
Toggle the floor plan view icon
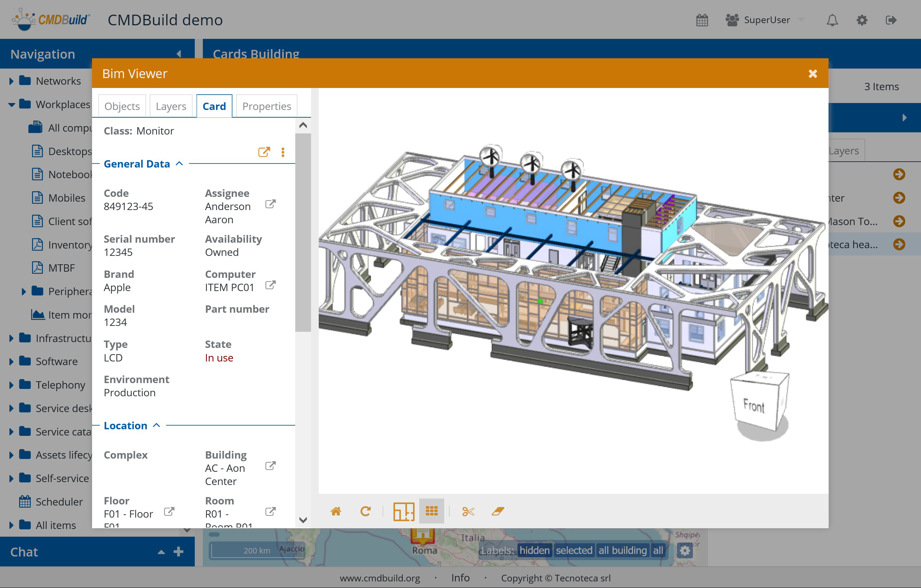pos(403,511)
